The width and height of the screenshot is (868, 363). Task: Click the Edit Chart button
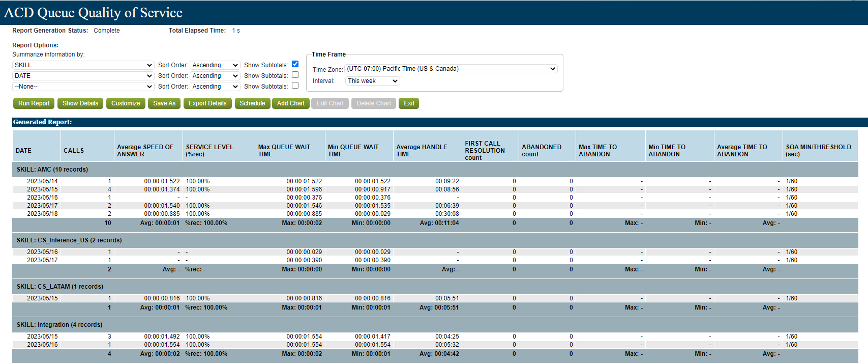330,103
